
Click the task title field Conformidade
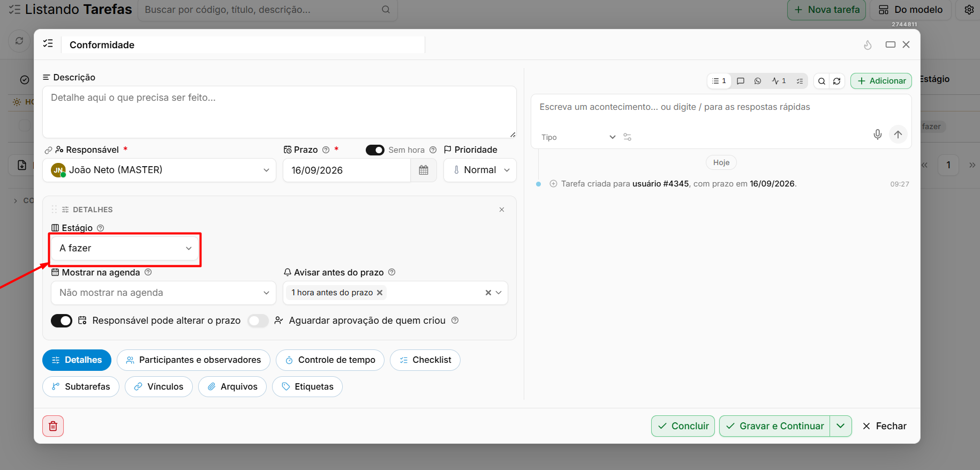pos(244,45)
